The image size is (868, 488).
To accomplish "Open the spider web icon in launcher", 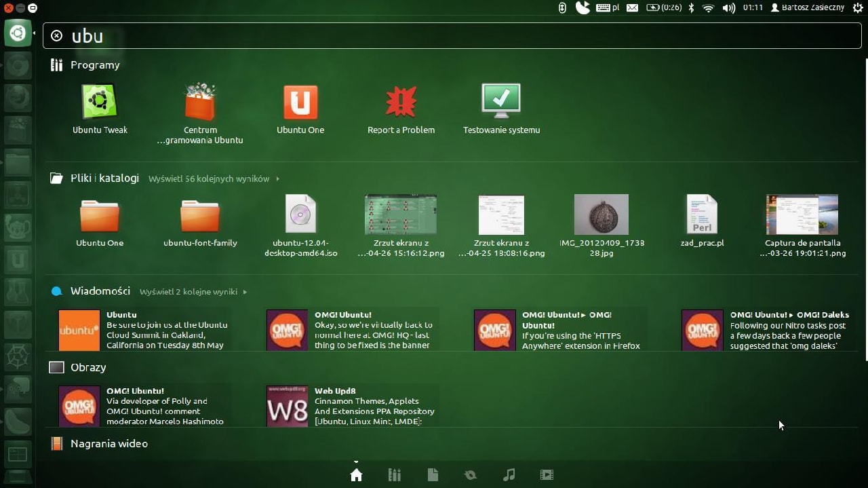I will point(18,357).
